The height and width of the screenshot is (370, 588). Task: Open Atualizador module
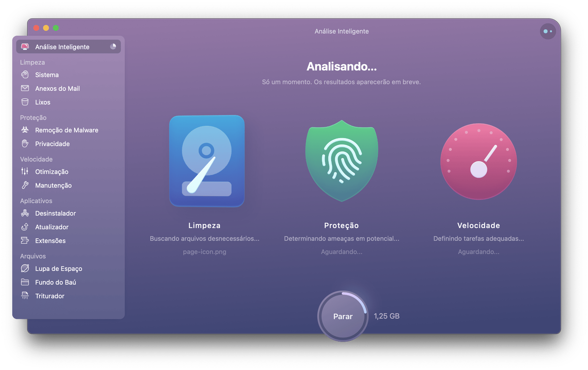pyautogui.click(x=68, y=227)
